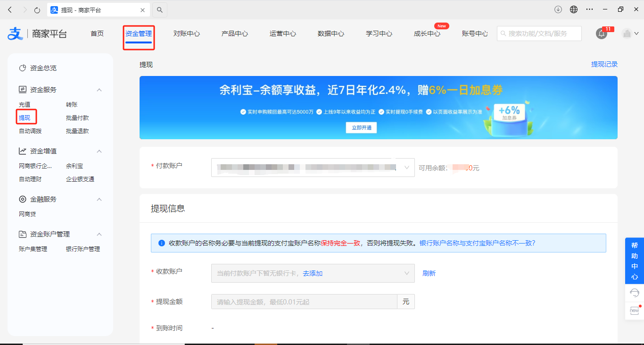Viewport: 644px width, 345px height.
Task: Collapse the 资金增值 section chevron
Action: pyautogui.click(x=99, y=151)
